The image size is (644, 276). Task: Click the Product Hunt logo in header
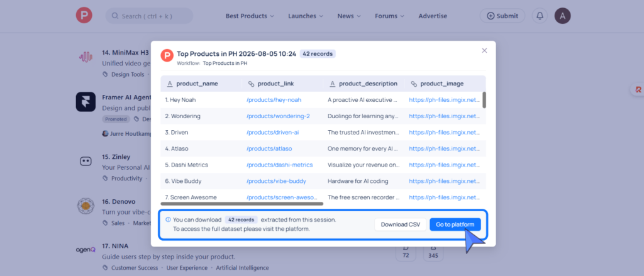pos(84,16)
